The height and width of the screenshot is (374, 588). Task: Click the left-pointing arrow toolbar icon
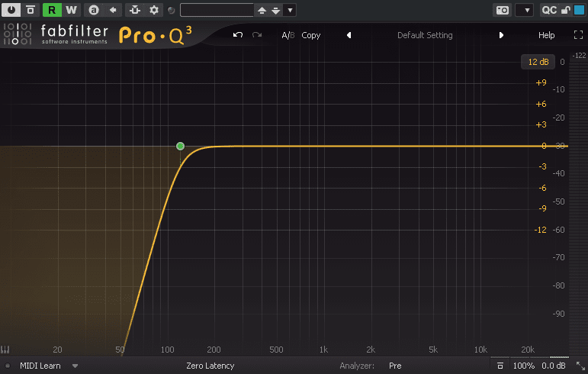point(113,10)
